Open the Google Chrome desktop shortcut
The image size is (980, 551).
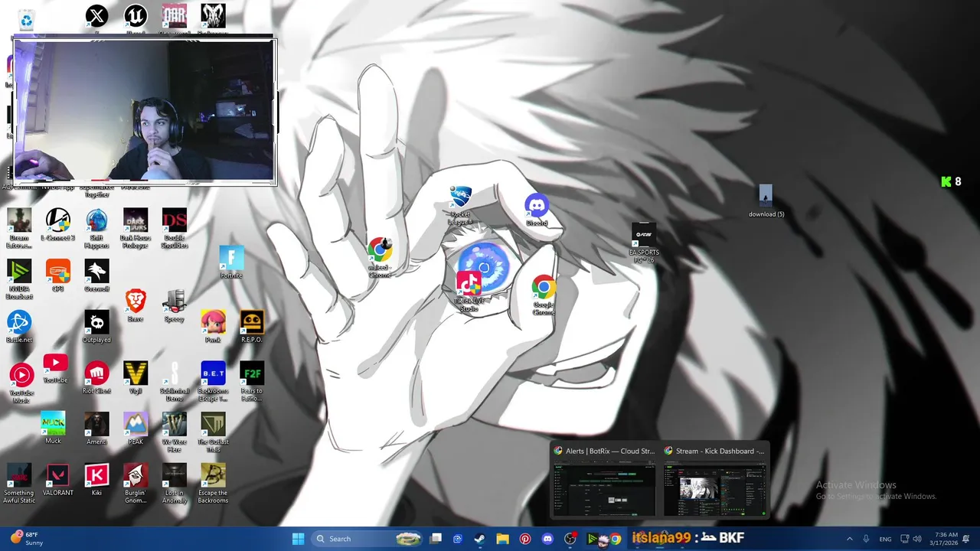[544, 295]
